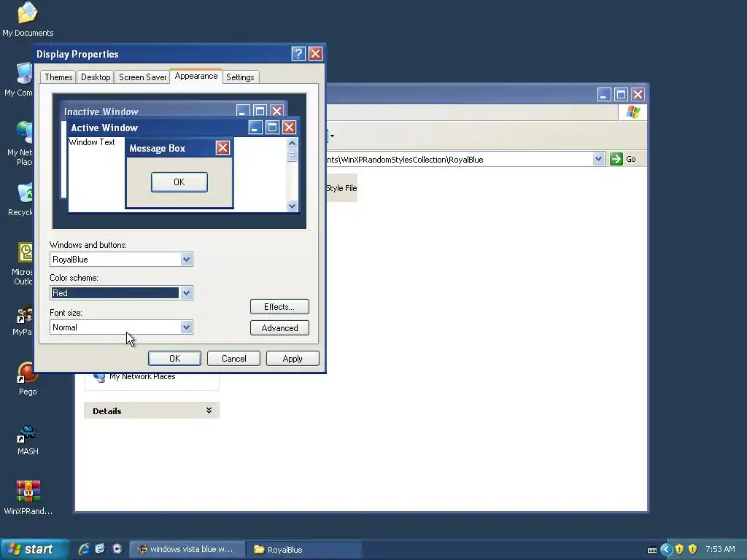Click the keyboard icon in system tray
Image resolution: width=747 pixels, height=560 pixels.
[x=652, y=550]
